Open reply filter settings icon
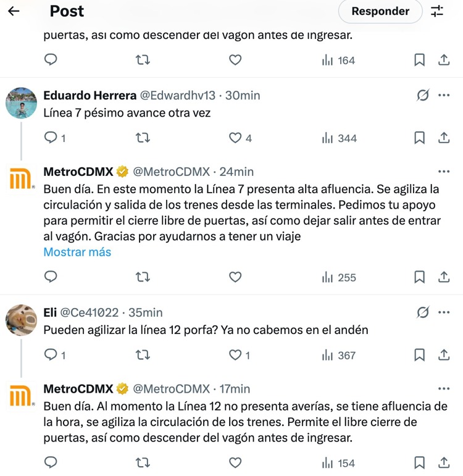 (x=437, y=11)
